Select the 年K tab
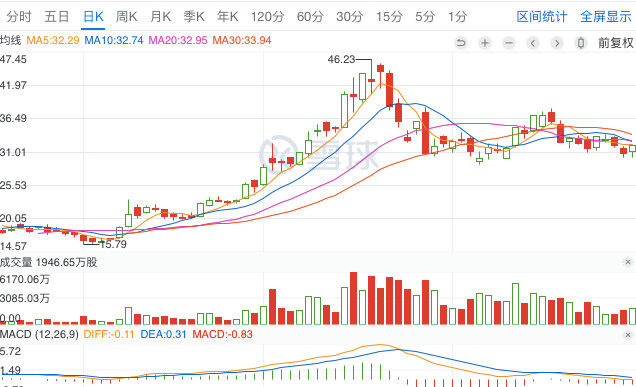Screen dimensions: 636x387 (228, 17)
